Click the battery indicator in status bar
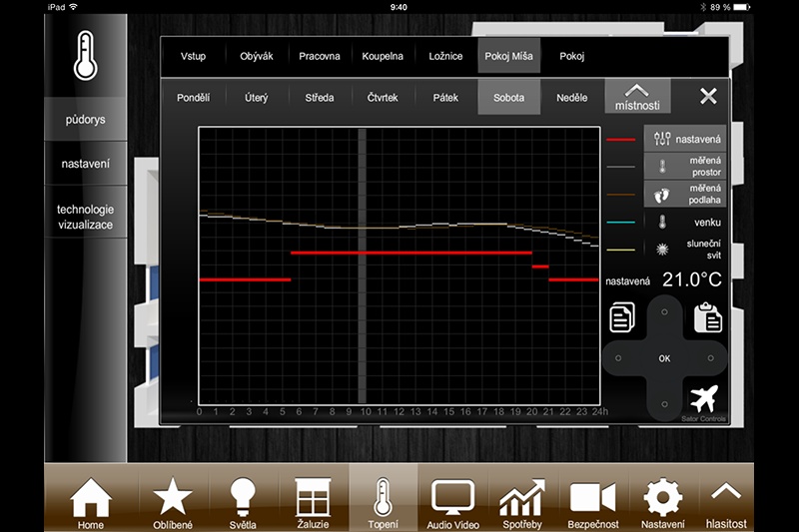The width and height of the screenshot is (799, 532). tap(741, 7)
